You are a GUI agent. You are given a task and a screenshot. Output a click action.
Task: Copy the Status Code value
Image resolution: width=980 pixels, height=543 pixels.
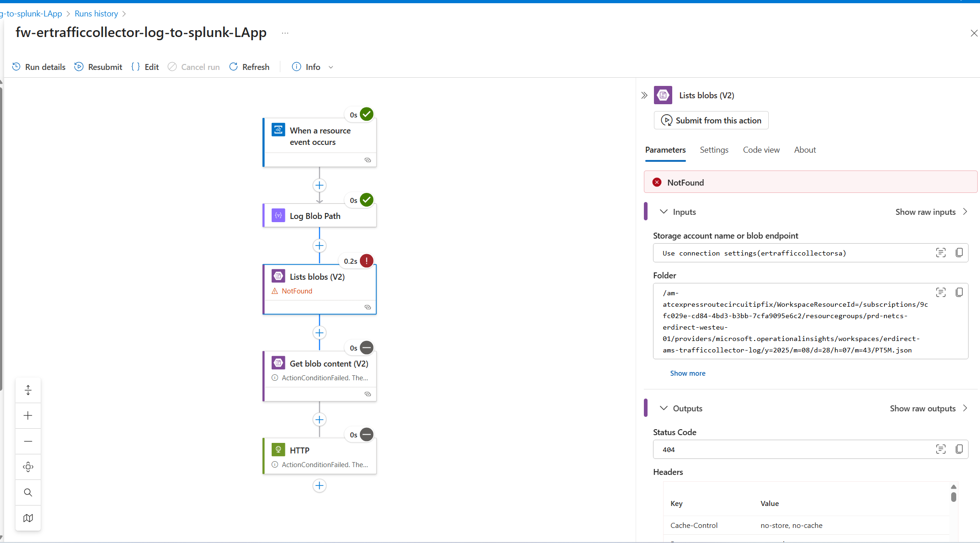coord(959,449)
